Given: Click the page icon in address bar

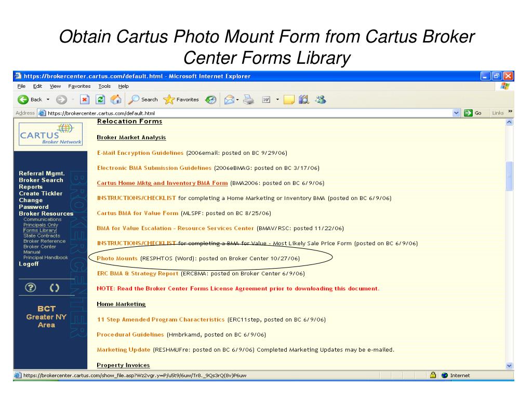Looking at the screenshot, I should pos(42,113).
